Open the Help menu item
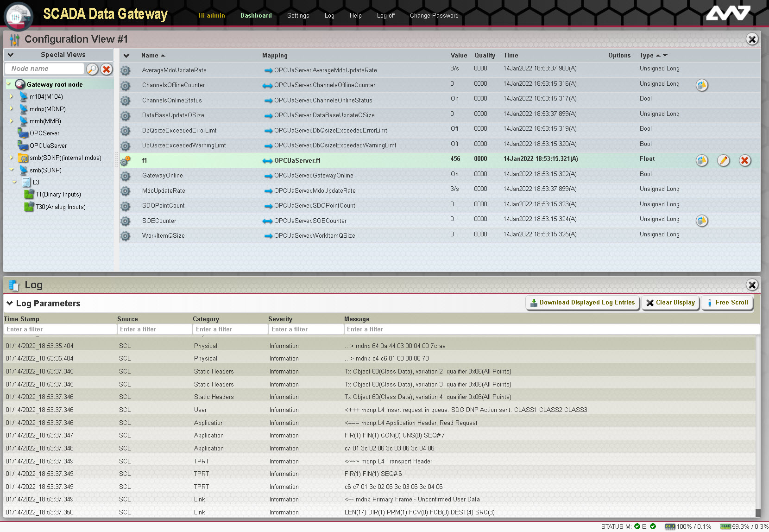Viewport: 769px width, 532px height. point(355,15)
